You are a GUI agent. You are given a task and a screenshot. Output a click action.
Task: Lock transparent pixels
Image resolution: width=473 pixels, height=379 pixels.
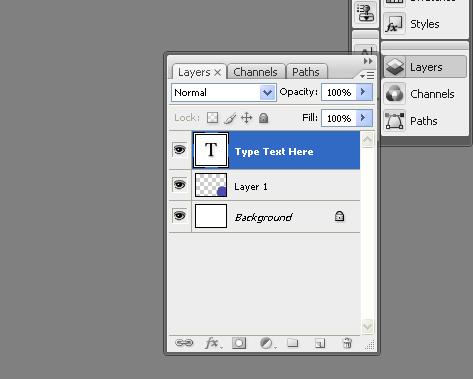click(212, 118)
